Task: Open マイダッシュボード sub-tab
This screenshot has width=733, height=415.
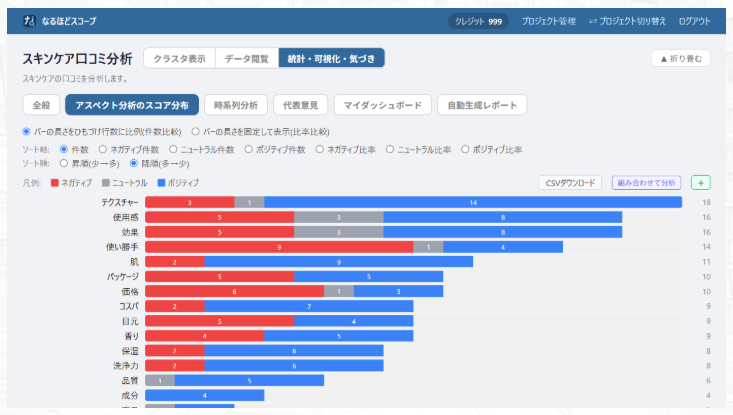Action: 382,105
